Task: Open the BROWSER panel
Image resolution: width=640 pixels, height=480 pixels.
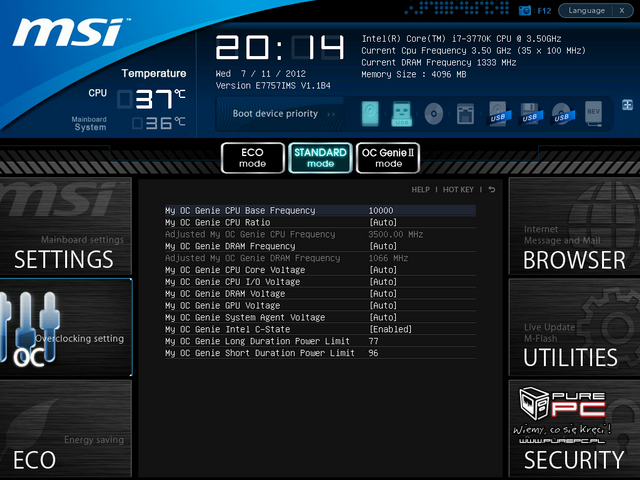Action: (574, 226)
